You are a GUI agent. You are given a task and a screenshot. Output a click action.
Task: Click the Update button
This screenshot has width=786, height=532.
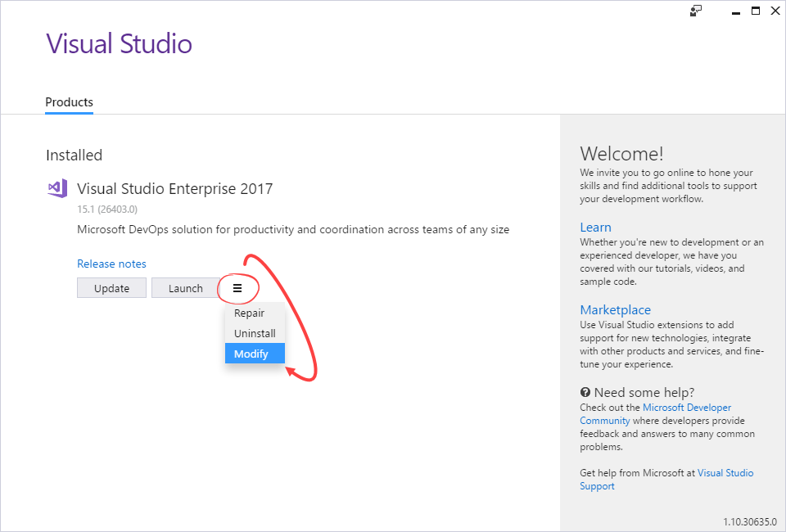point(112,288)
